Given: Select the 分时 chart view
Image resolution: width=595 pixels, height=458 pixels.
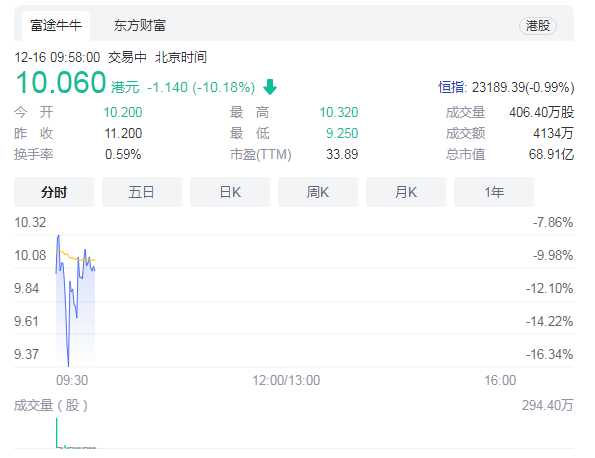Looking at the screenshot, I should tap(54, 192).
